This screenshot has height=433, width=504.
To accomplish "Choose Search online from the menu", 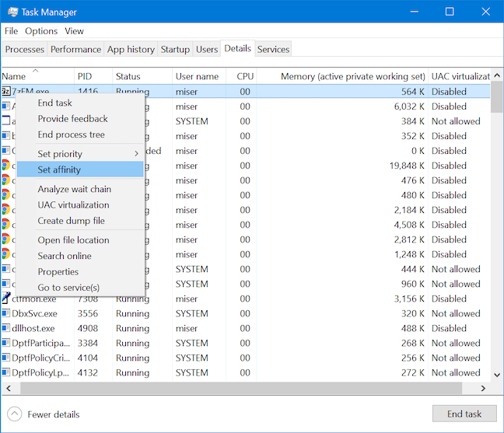I will point(79,256).
